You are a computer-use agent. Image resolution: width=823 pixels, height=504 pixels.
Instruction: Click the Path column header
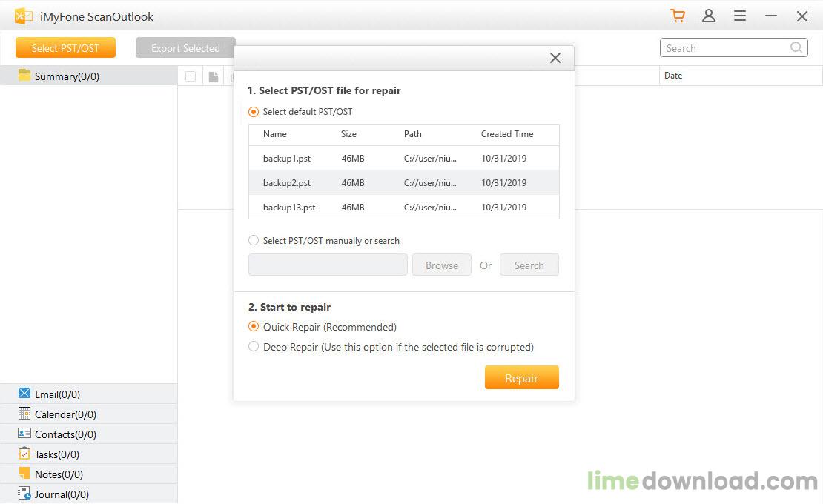point(412,134)
